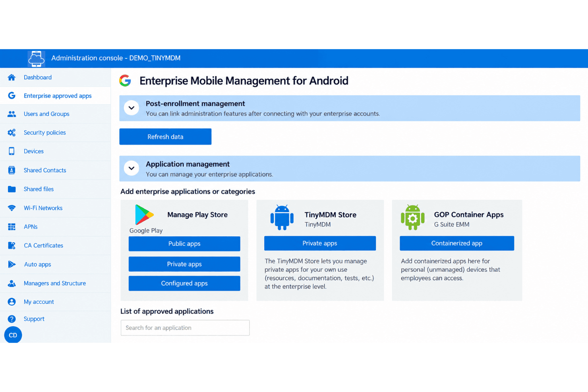Click the Users and Groups people icon

[x=12, y=114]
